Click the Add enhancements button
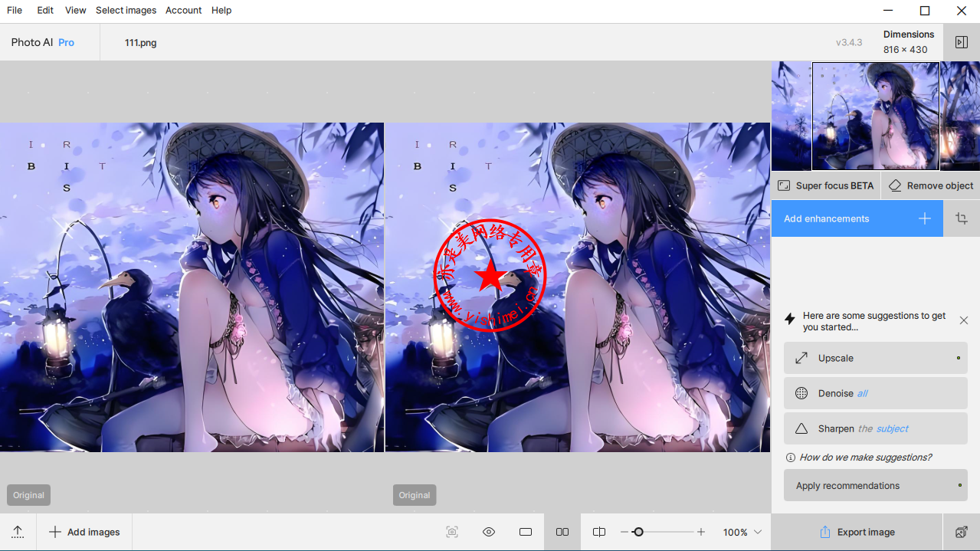Screen dimensions: 980x551 click(857, 218)
